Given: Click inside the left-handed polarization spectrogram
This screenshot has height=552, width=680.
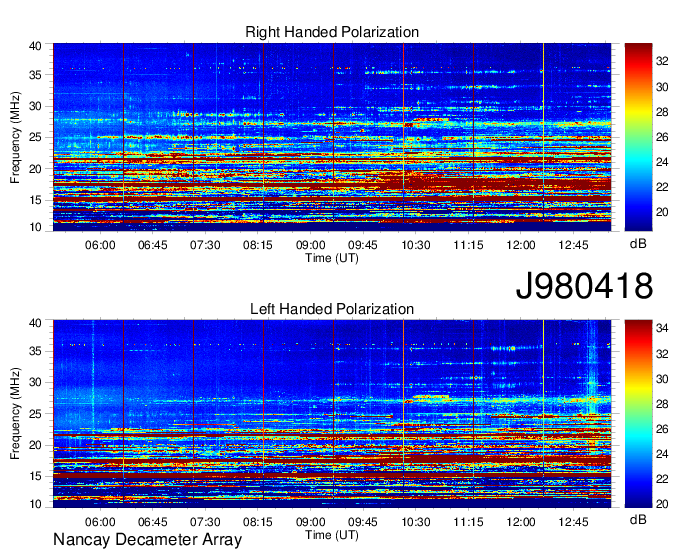Looking at the screenshot, I should click(x=332, y=414).
